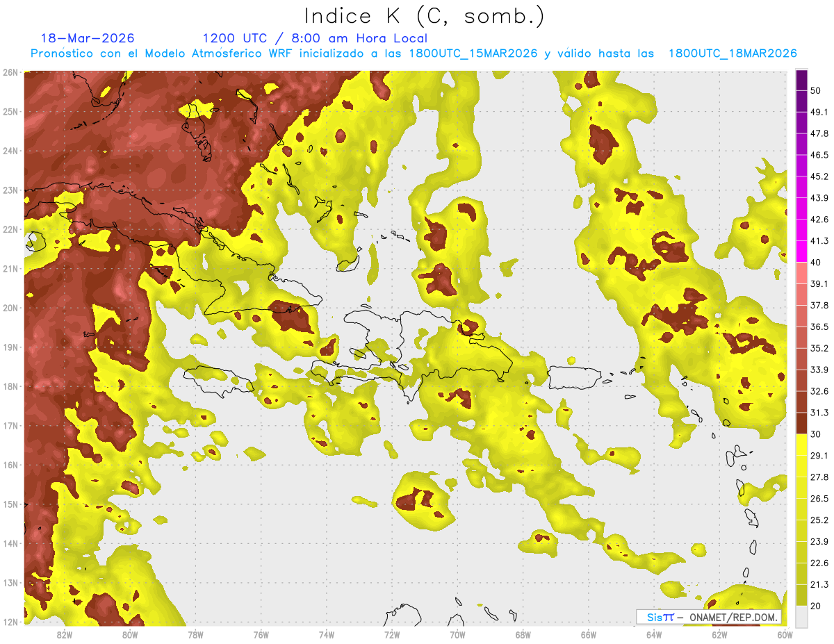This screenshot has width=834, height=644.
Task: Click colorbar value '25.2'
Action: click(x=819, y=520)
